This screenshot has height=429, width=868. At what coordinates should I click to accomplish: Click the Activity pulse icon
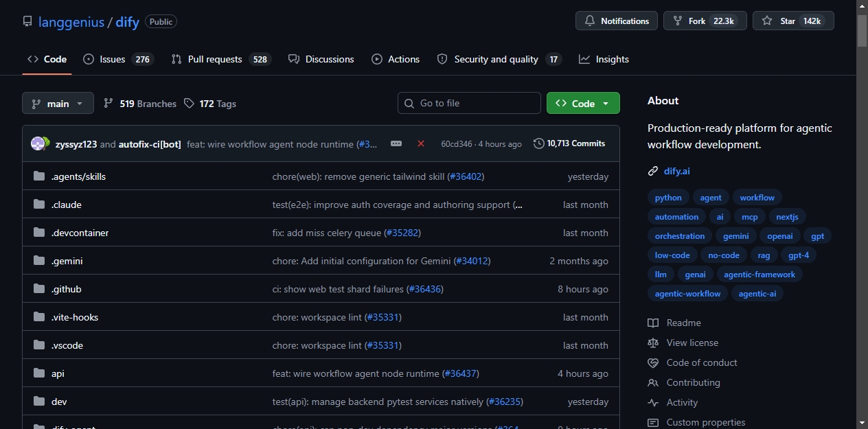click(653, 402)
